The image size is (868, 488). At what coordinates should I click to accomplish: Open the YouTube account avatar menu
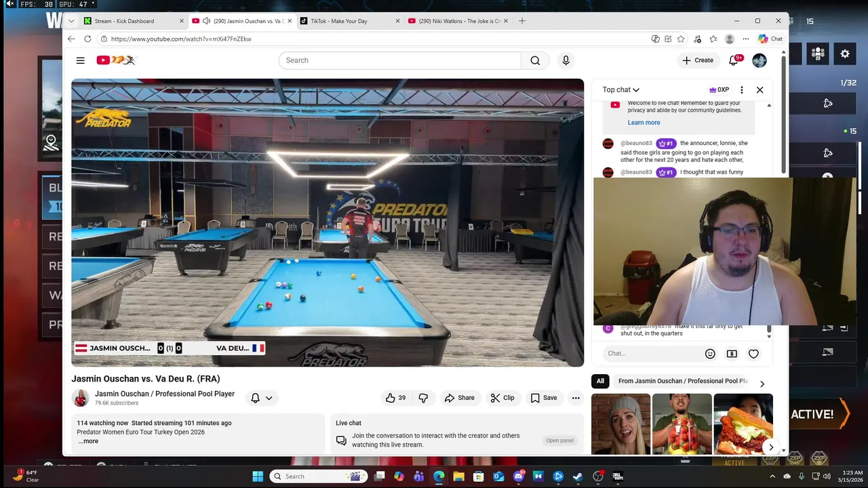point(759,60)
